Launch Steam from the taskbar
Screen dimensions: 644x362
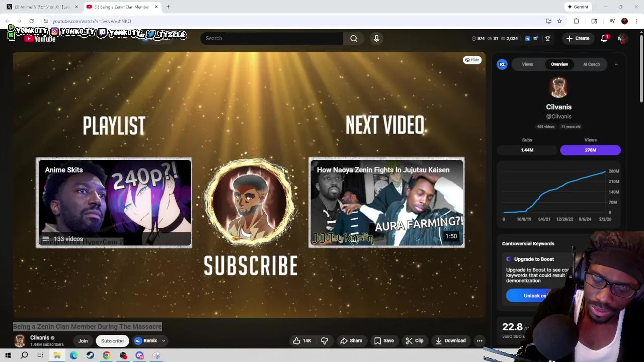click(x=90, y=355)
